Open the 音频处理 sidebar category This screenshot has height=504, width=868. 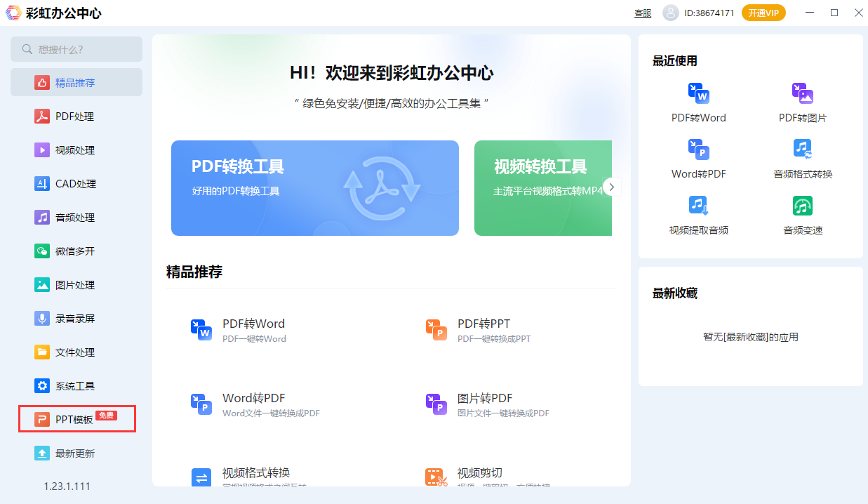coord(76,218)
